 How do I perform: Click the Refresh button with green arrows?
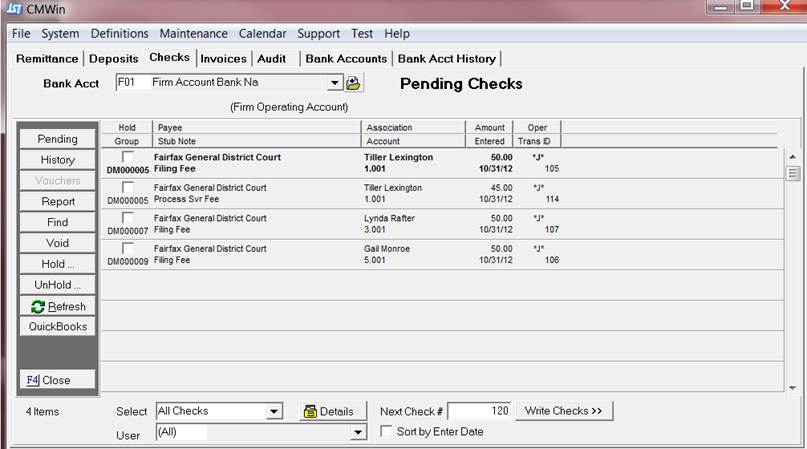tap(58, 306)
